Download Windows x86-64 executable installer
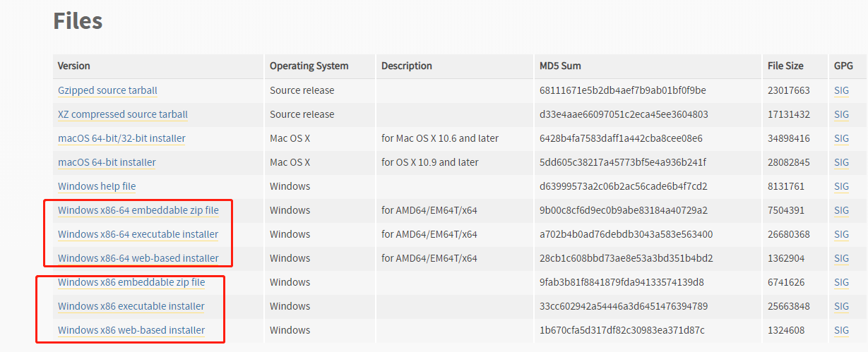Image resolution: width=868 pixels, height=352 pixels. [x=138, y=234]
